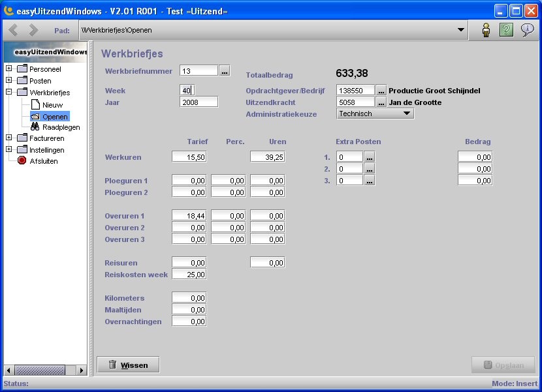Expand the Instellingen tree node

[x=9, y=149]
